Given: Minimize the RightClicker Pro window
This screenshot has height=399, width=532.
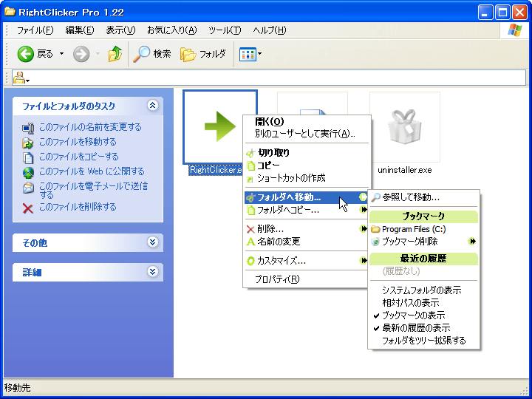Looking at the screenshot, I should pyautogui.click(x=485, y=13).
